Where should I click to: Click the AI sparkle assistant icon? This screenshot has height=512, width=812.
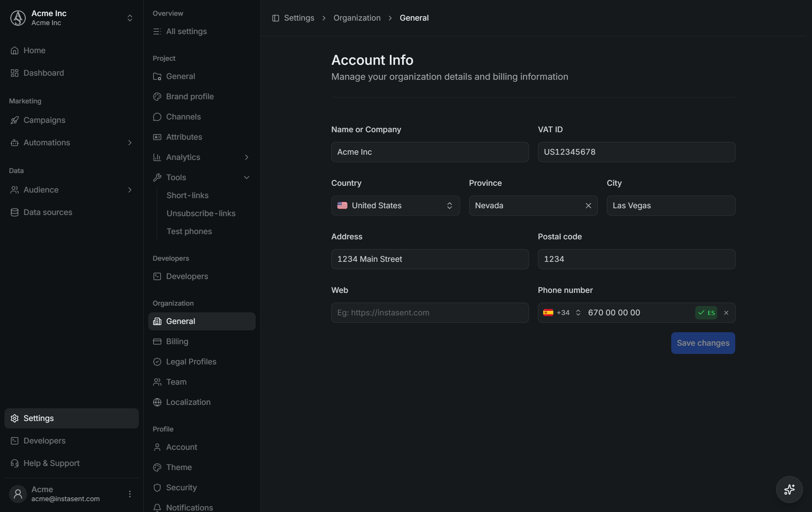point(789,489)
